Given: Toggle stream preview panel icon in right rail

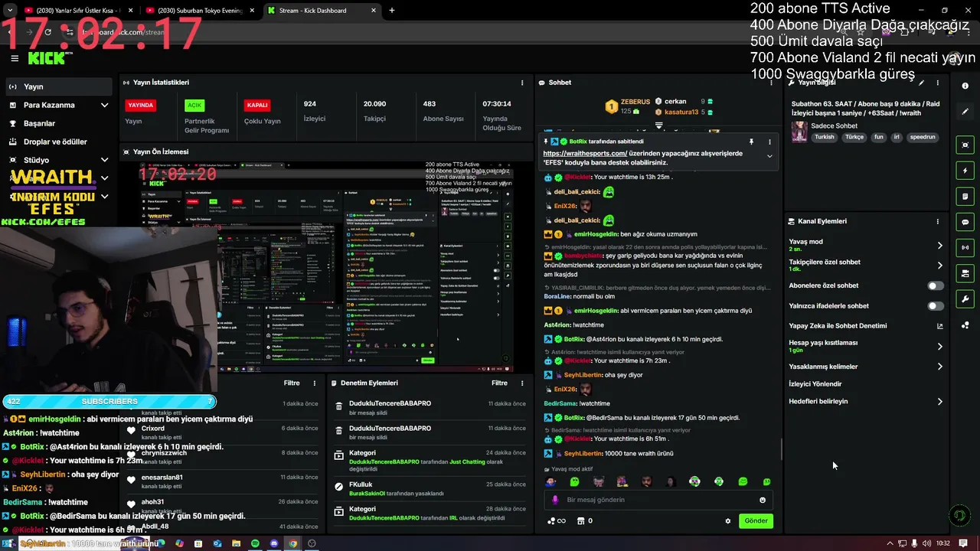Looking at the screenshot, I should (965, 145).
